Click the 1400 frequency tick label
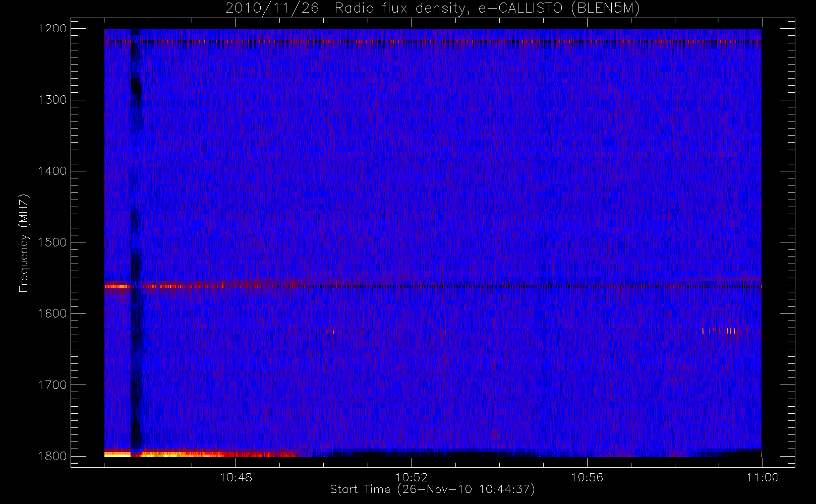 tap(52, 171)
